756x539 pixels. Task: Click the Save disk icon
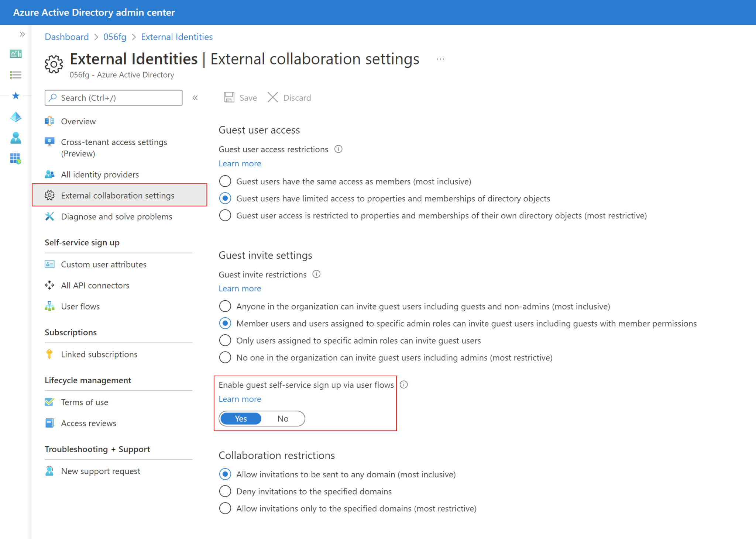(x=229, y=97)
